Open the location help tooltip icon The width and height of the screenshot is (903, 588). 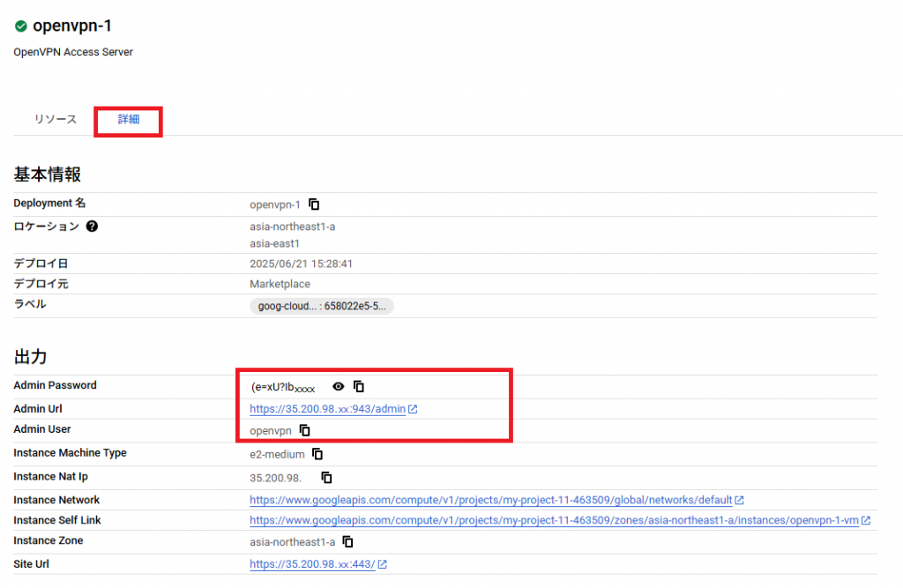pos(92,227)
